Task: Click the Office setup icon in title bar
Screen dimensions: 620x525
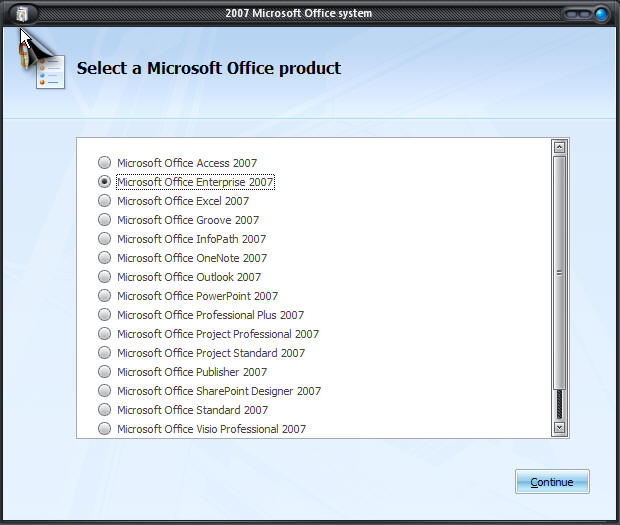Action: (x=22, y=14)
